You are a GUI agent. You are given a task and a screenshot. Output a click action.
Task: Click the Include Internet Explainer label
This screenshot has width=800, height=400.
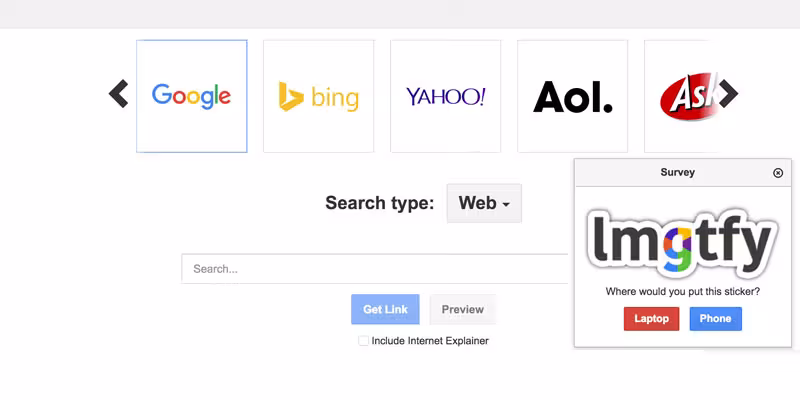coord(430,341)
